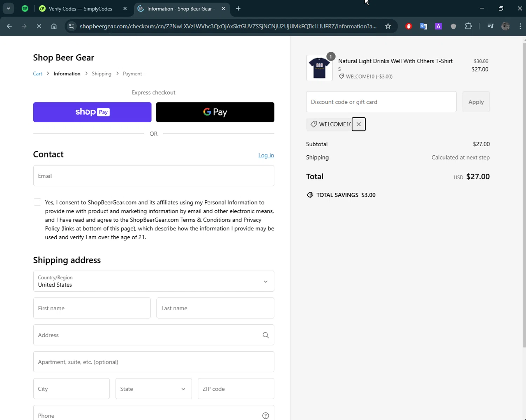
Task: Open the red ad blocker extension
Action: (409, 26)
